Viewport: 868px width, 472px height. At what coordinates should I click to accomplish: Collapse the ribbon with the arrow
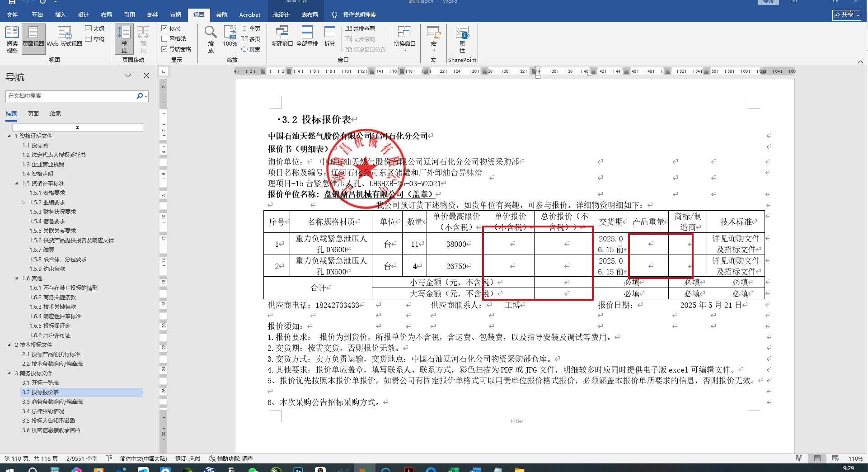click(860, 61)
